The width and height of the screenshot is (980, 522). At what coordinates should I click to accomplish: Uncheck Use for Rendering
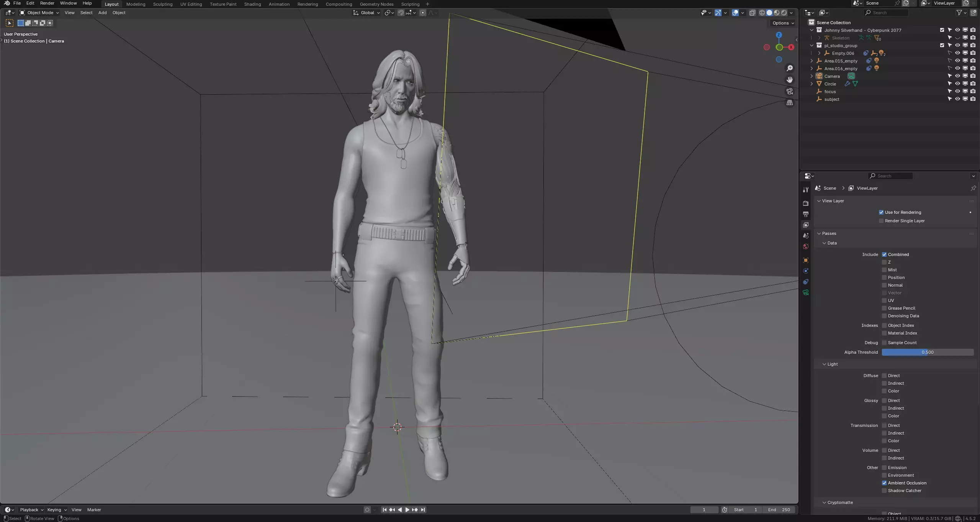tap(881, 212)
